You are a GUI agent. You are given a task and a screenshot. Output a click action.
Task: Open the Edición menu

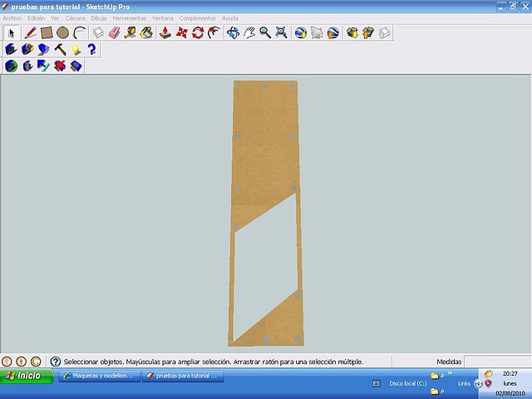coord(37,18)
